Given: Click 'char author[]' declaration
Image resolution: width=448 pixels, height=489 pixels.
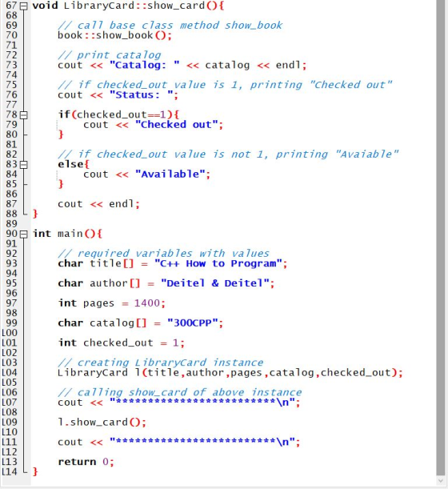Looking at the screenshot, I should pyautogui.click(x=99, y=283).
